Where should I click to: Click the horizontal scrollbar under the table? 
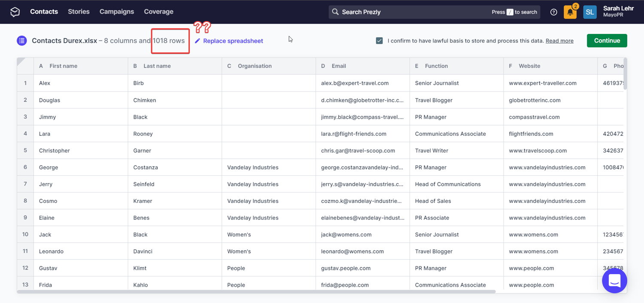[x=256, y=291]
